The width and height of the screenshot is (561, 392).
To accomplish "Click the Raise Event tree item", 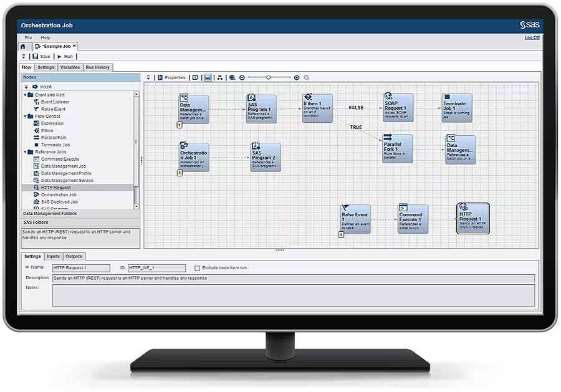I will (x=53, y=109).
